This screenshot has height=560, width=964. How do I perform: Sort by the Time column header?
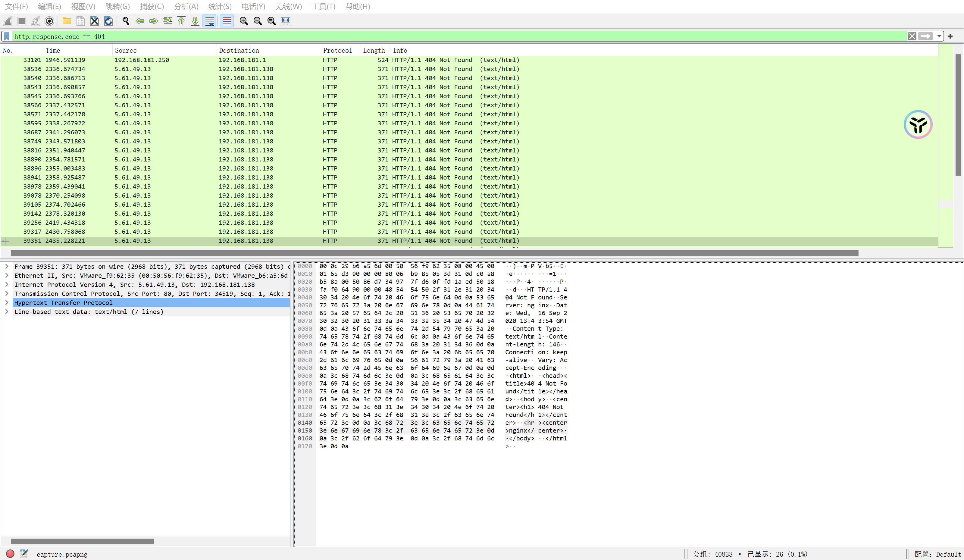78,51
